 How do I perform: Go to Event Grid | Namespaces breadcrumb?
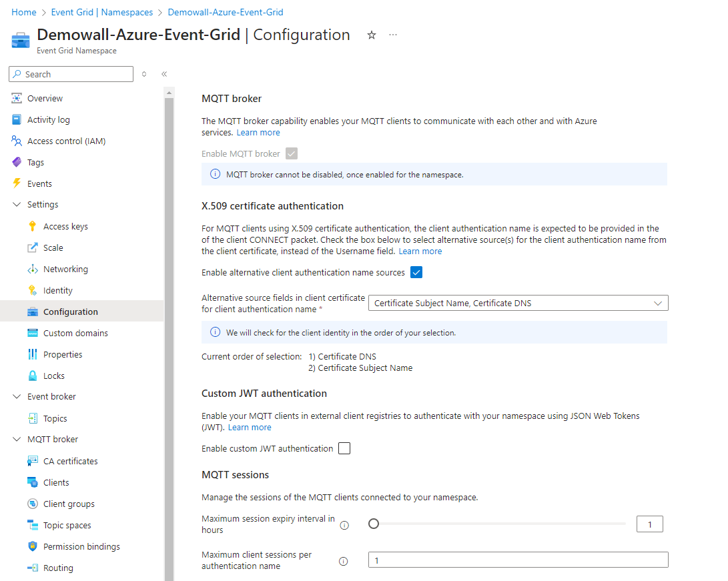point(101,13)
